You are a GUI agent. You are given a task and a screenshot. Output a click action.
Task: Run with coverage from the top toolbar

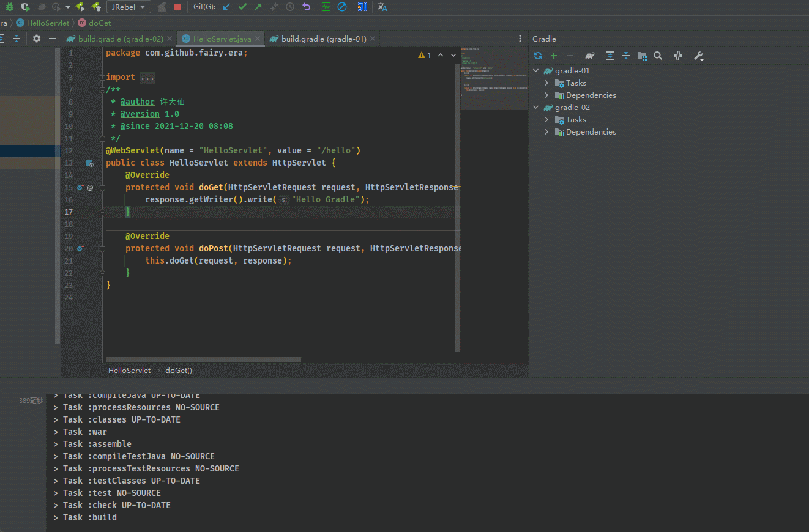pos(25,7)
